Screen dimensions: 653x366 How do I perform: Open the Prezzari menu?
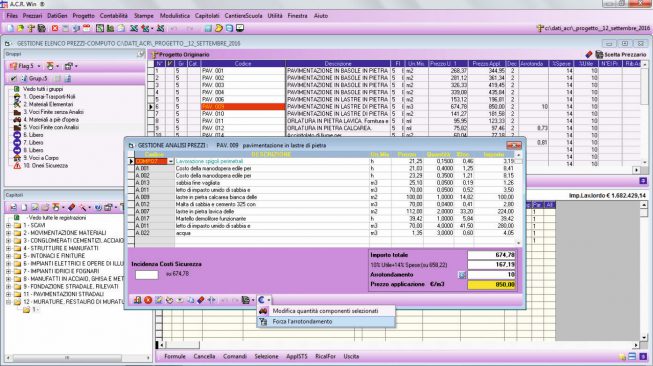click(x=32, y=16)
